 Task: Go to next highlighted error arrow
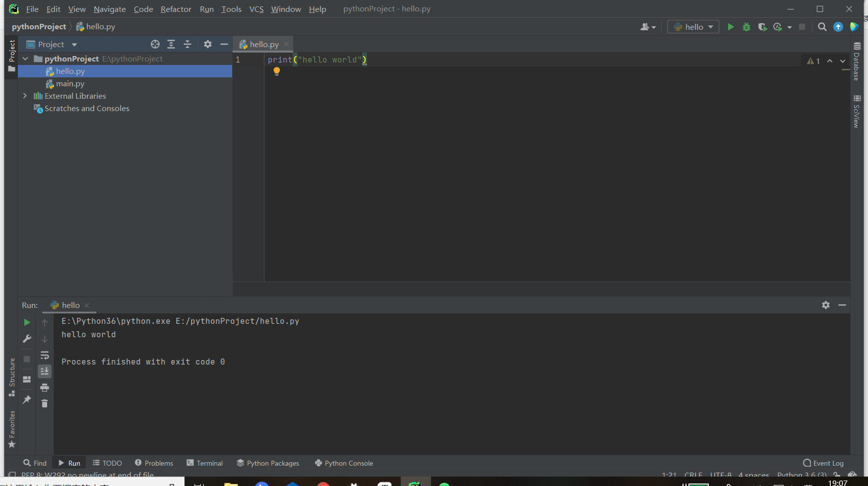[843, 61]
